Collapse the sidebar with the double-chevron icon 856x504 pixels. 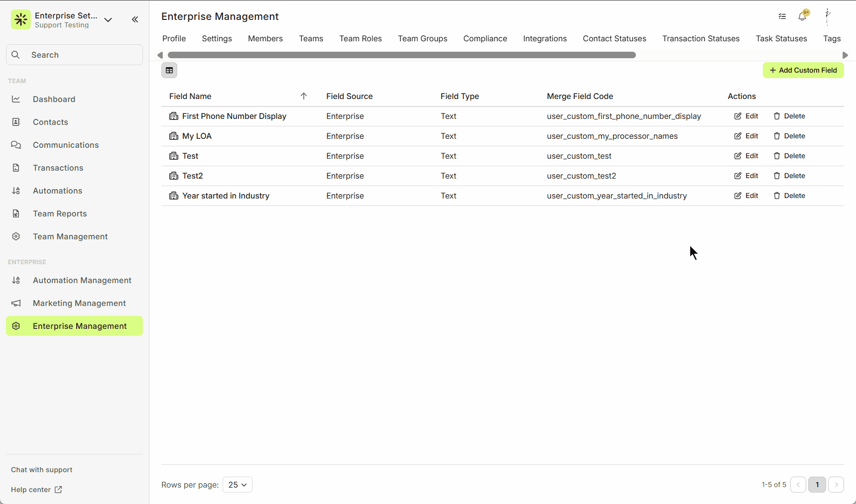coord(135,19)
